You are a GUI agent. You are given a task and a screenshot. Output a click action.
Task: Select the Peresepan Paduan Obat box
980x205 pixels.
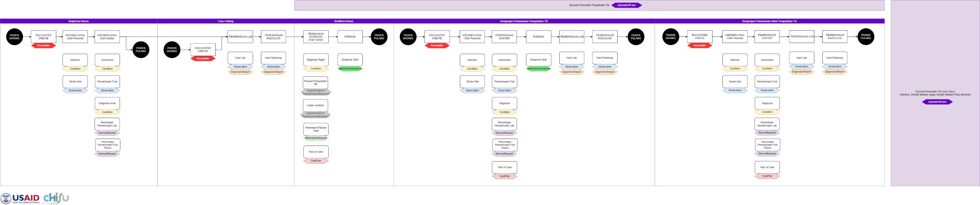click(316, 129)
